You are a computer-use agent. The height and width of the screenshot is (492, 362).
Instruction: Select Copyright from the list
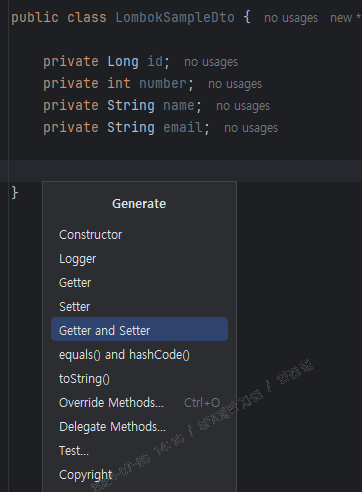(x=139, y=475)
